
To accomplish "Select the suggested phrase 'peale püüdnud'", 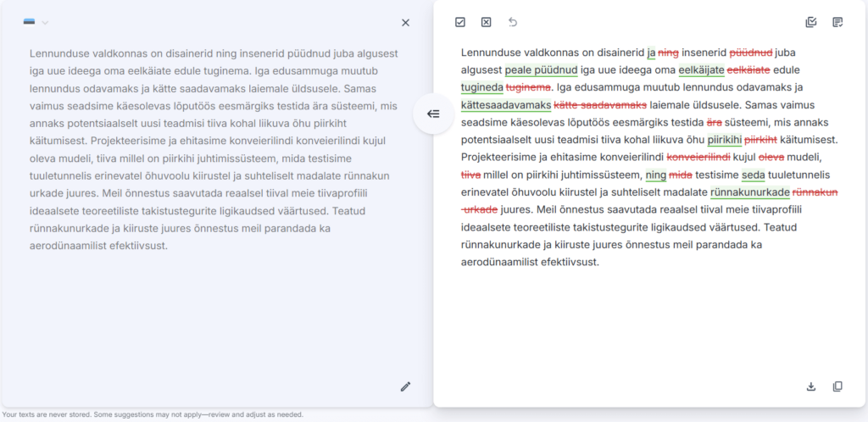I will click(x=541, y=70).
